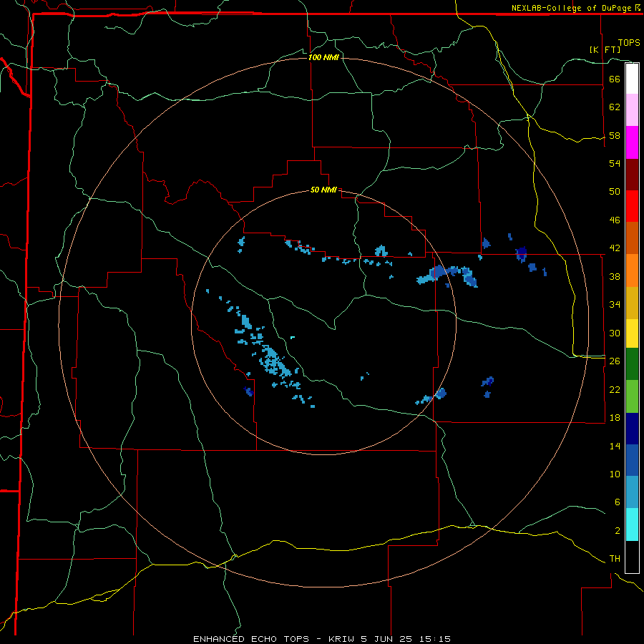This screenshot has height=644, width=644.
Task: Click the black TH threshold swatch
Action: tap(632, 557)
